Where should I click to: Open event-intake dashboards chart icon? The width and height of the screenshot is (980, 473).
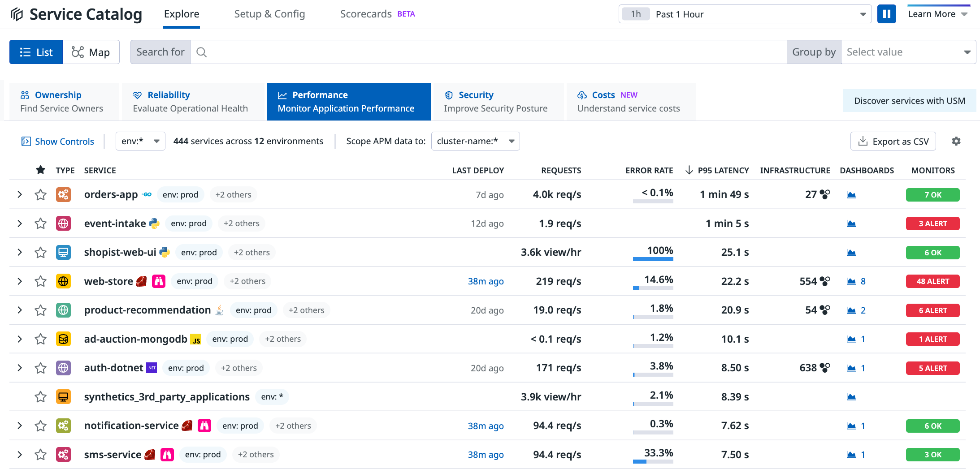851,223
